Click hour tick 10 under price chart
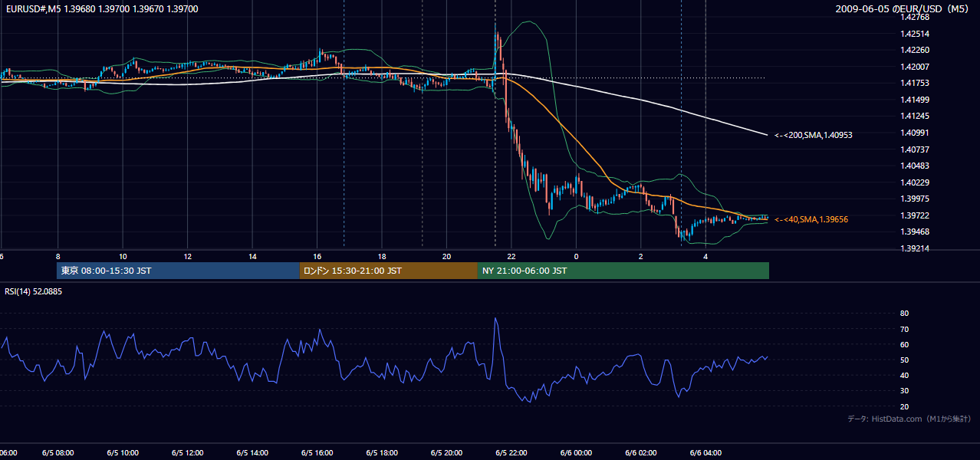 click(123, 257)
